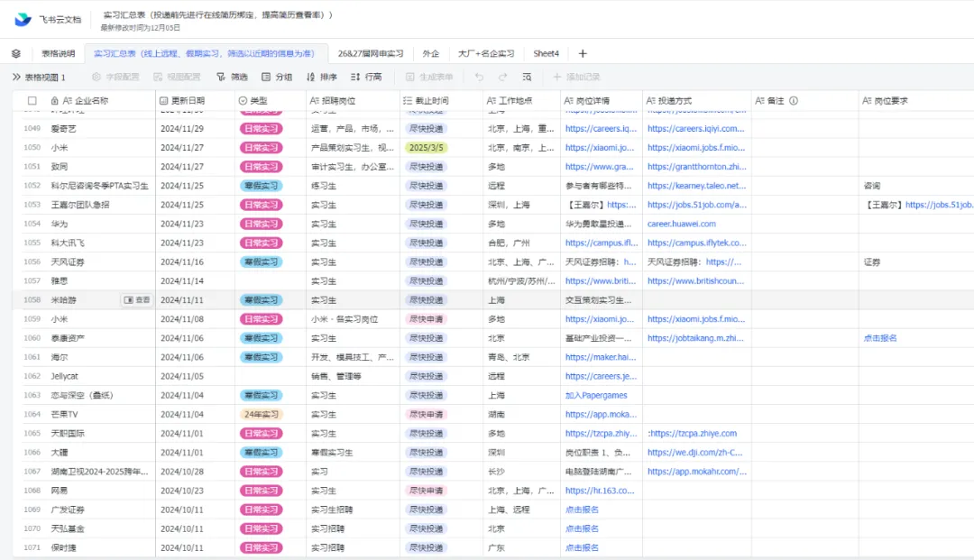Tick the select-all header checkbox
974x560 pixels.
[x=32, y=101]
